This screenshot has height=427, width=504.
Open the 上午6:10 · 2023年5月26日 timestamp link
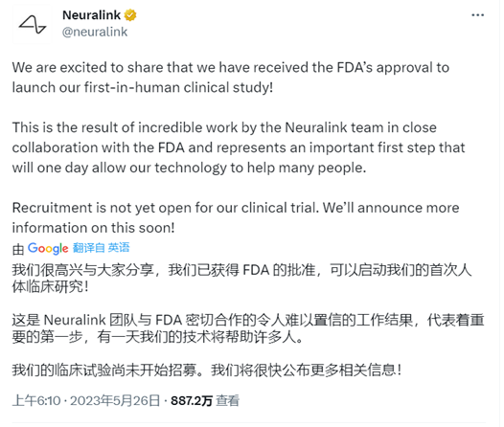[x=86, y=400]
